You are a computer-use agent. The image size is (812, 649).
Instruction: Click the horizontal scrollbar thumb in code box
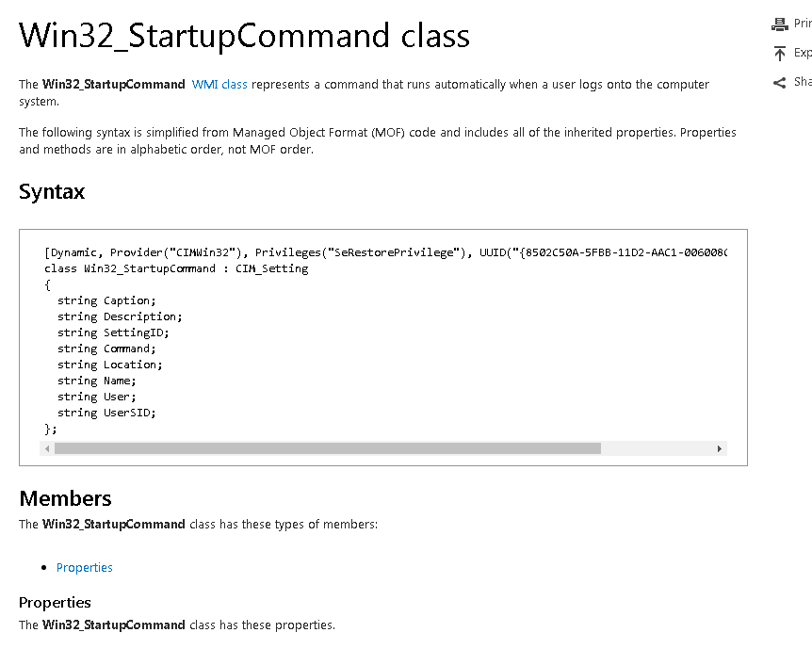[x=327, y=448]
